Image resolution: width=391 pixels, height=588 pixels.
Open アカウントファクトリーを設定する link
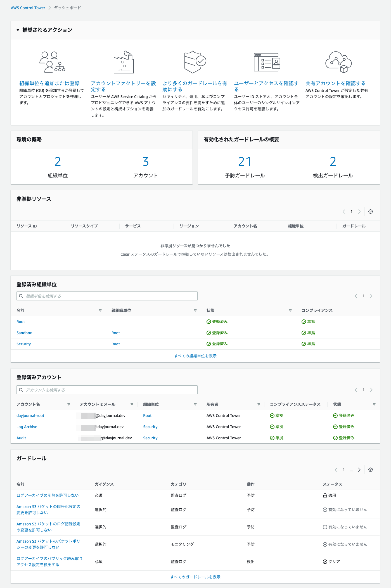pyautogui.click(x=123, y=86)
